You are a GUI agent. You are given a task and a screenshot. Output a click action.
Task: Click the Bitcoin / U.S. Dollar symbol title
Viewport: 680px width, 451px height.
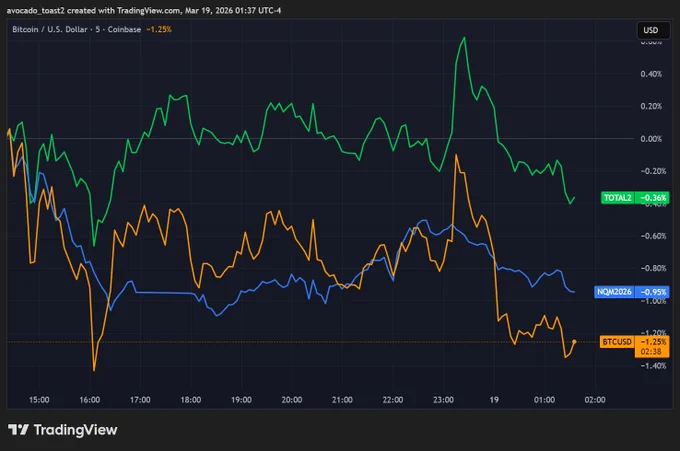[50, 29]
